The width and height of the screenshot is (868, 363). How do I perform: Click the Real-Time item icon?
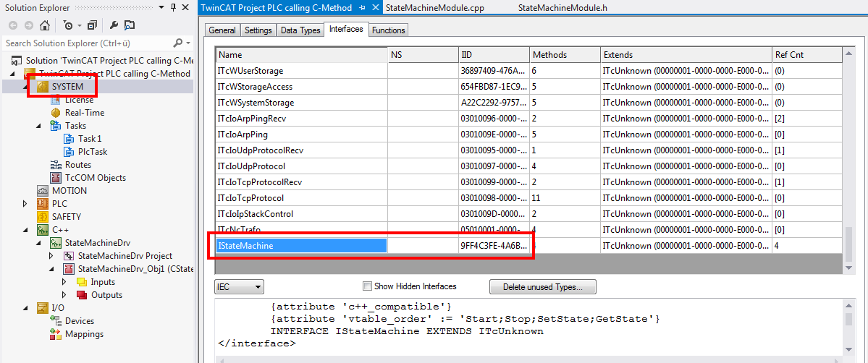point(55,112)
